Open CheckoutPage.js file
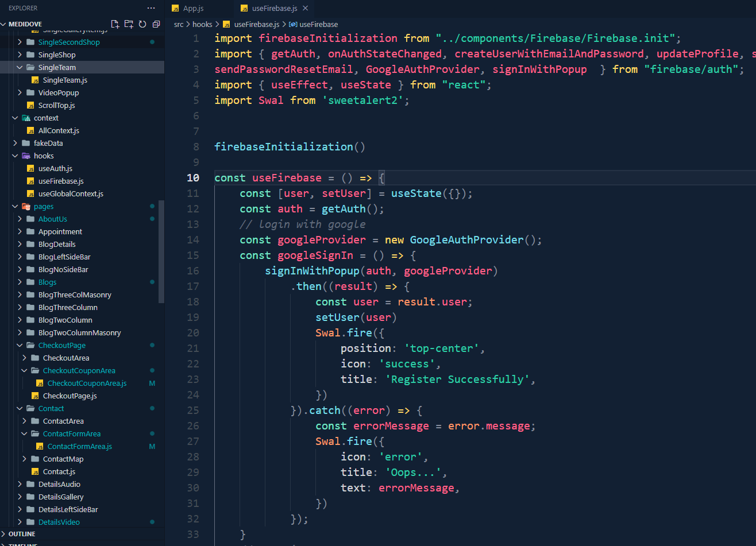Screen dimensions: 756x546 pos(70,396)
